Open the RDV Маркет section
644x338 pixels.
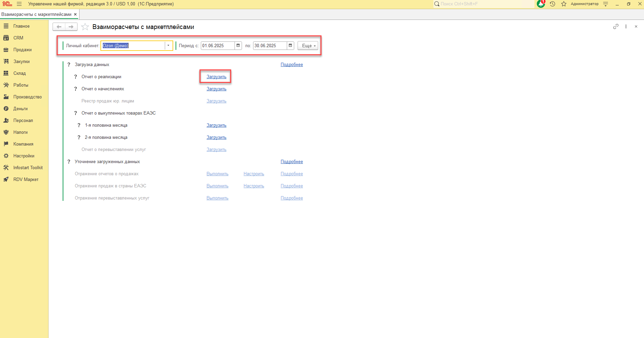(24, 179)
